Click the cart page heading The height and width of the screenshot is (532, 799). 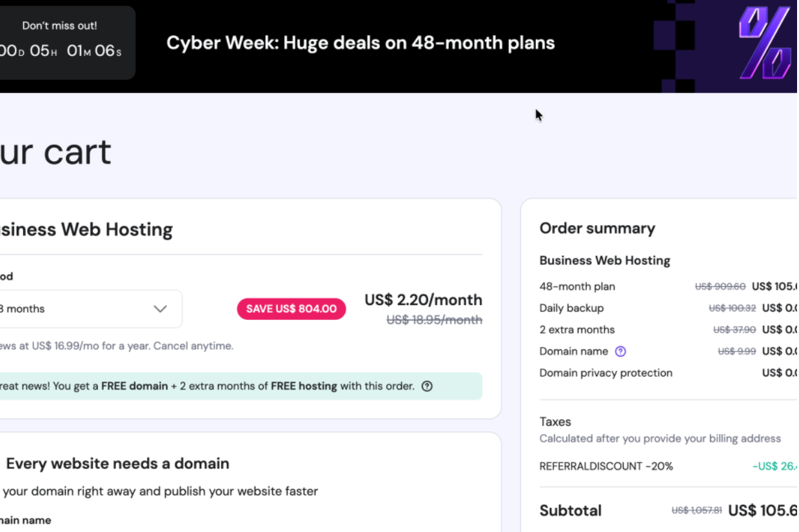coord(55,152)
